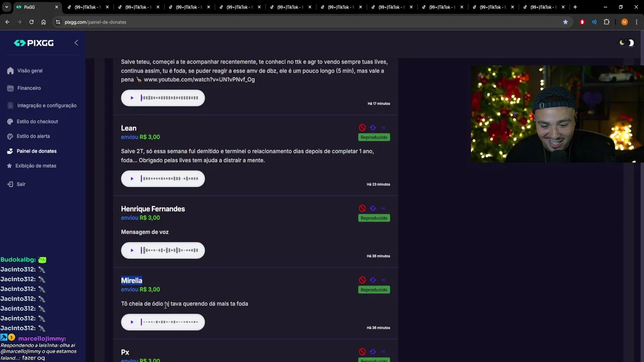Click the PIXGG logo
644x362 pixels.
(x=34, y=43)
